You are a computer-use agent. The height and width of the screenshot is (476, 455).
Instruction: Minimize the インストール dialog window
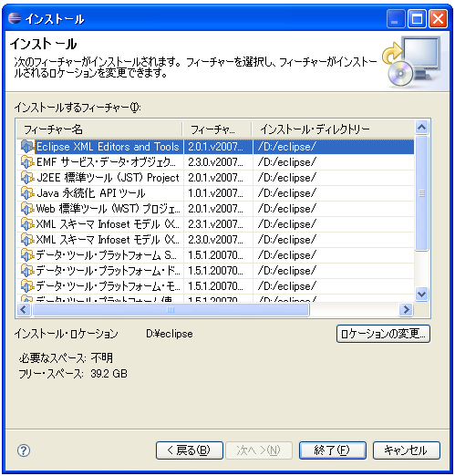(x=396, y=19)
